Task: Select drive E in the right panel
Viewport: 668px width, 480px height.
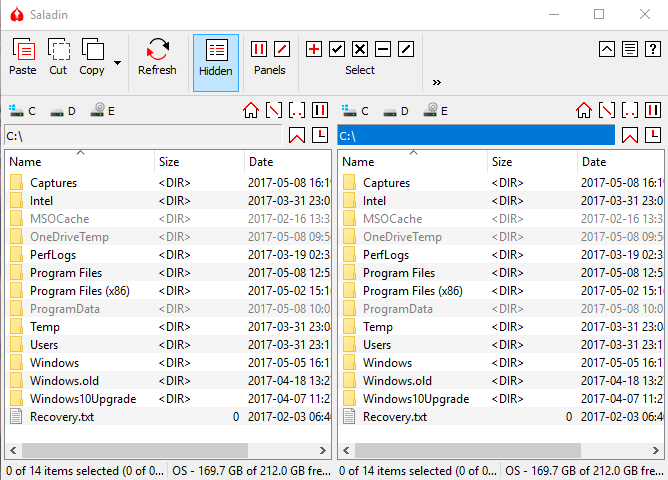Action: coord(436,111)
